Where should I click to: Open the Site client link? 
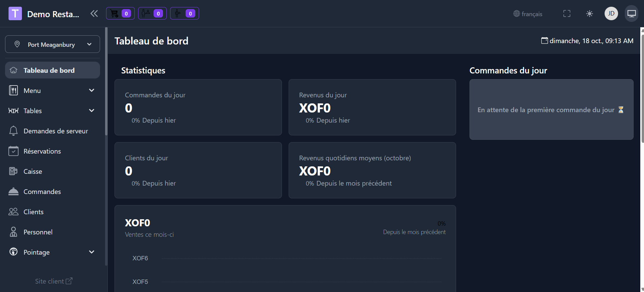(54, 281)
